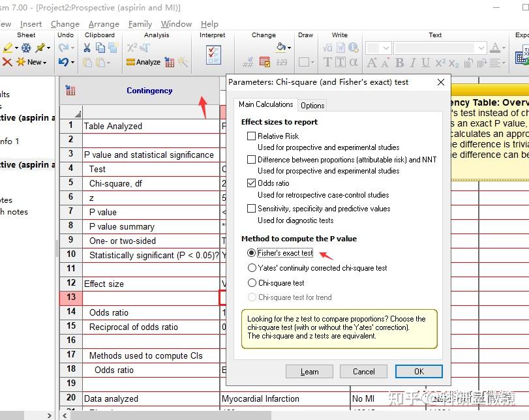Close the Parameters dialog with X

click(x=440, y=82)
